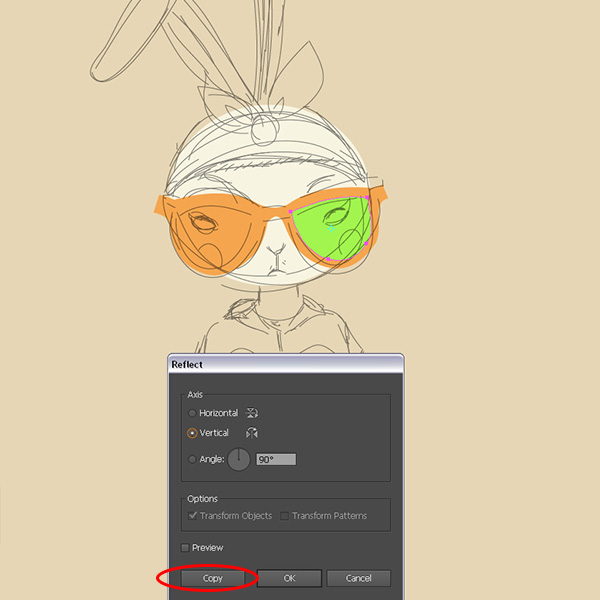Screen dimensions: 600x600
Task: Click the 90° angle input field
Action: (276, 459)
